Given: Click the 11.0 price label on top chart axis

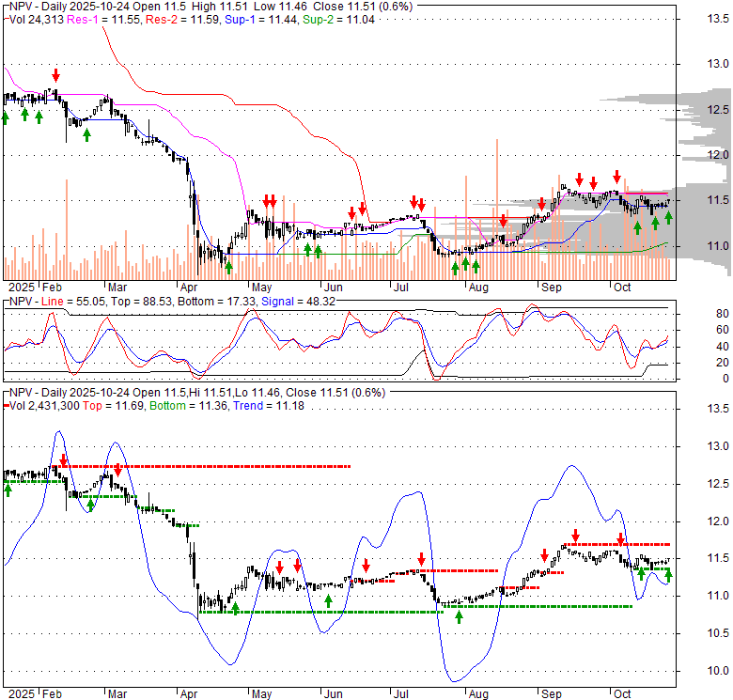Looking at the screenshot, I should point(718,246).
